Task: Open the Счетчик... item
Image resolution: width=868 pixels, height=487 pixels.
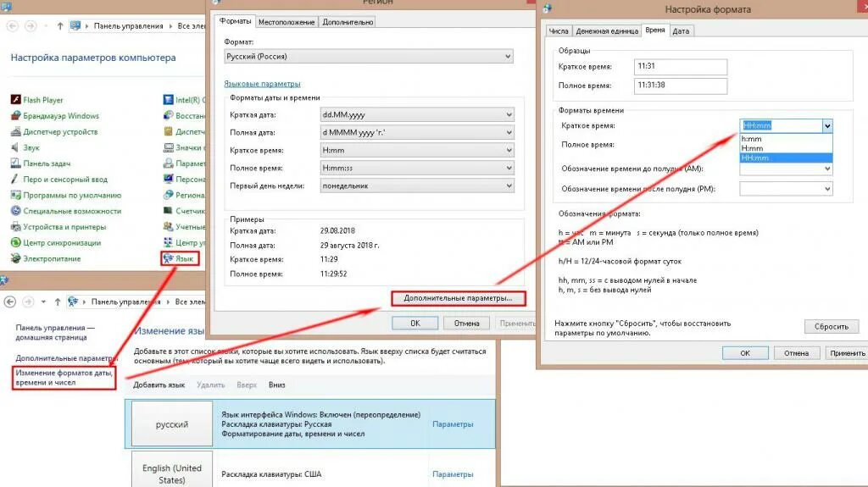Action: [184, 211]
